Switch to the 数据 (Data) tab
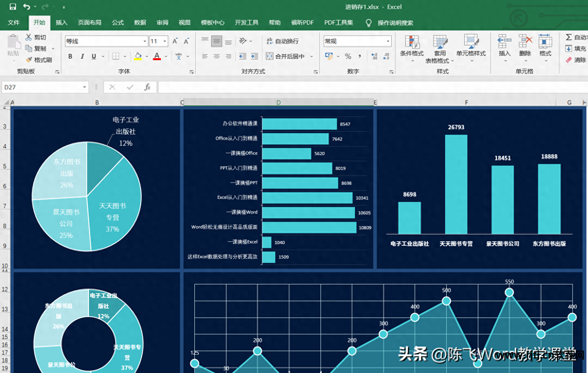Viewport: 588px width, 373px height. click(x=140, y=23)
